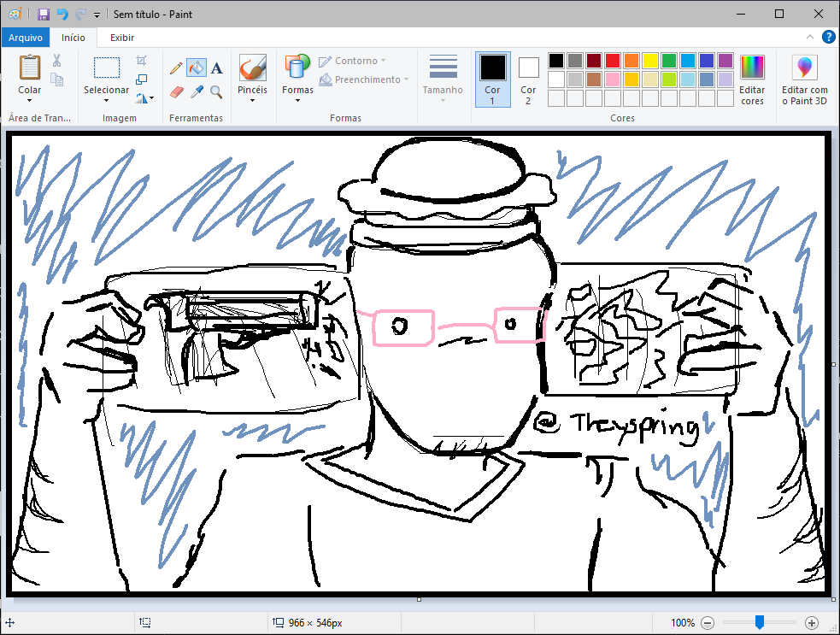Minimize the Paint window
This screenshot has height=635, width=840.
[x=741, y=14]
